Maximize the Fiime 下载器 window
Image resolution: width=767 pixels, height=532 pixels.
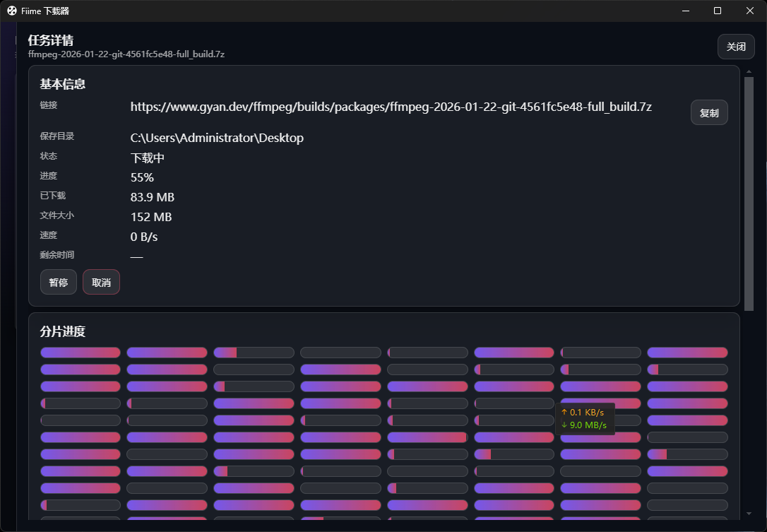click(x=718, y=11)
